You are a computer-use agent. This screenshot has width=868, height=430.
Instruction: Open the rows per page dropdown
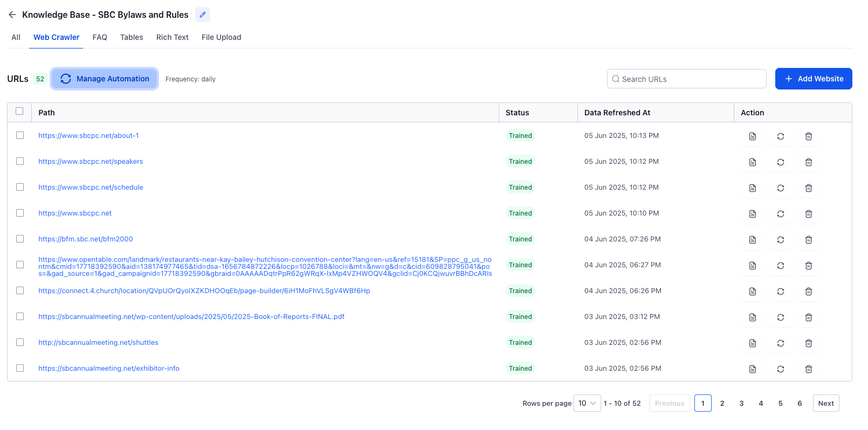pos(587,403)
